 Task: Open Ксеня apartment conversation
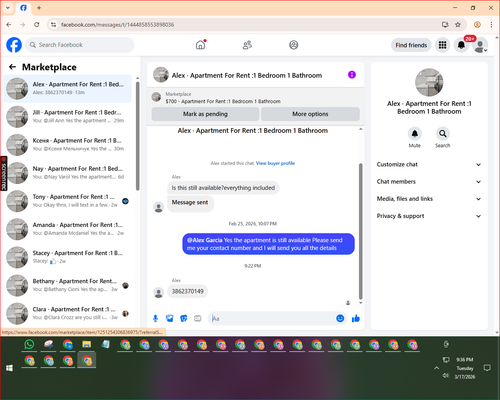pos(68,144)
